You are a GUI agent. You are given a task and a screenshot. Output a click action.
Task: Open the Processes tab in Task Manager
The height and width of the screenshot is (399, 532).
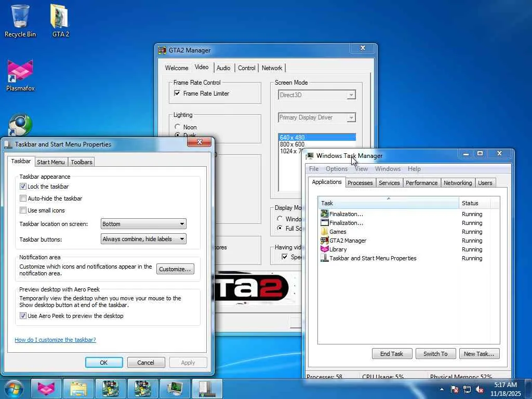pyautogui.click(x=360, y=183)
